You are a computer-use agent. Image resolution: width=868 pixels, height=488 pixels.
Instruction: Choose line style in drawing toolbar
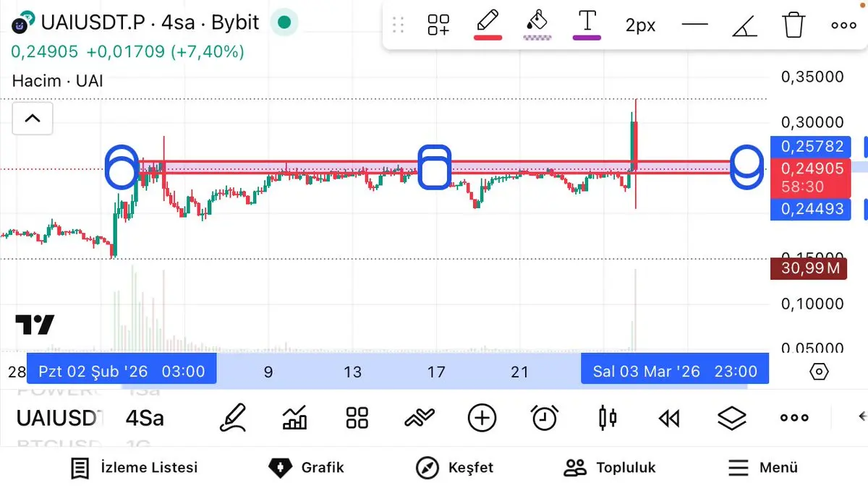pos(695,25)
